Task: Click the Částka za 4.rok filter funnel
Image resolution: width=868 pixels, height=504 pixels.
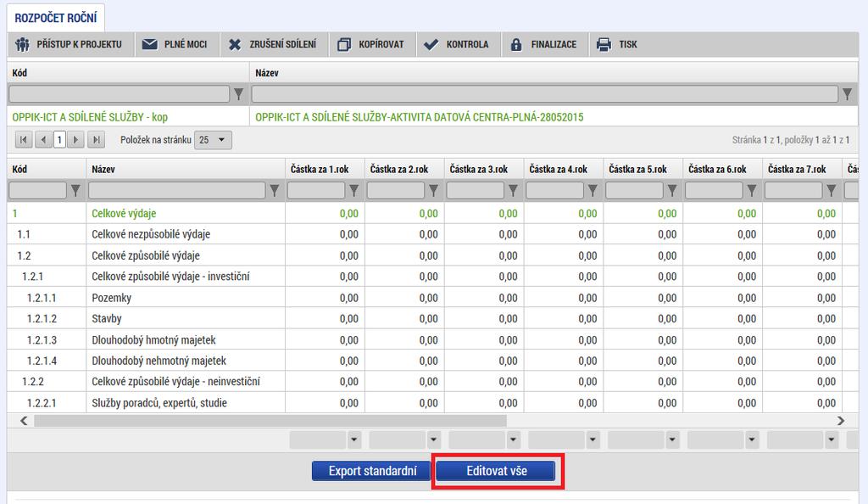Action: [593, 191]
